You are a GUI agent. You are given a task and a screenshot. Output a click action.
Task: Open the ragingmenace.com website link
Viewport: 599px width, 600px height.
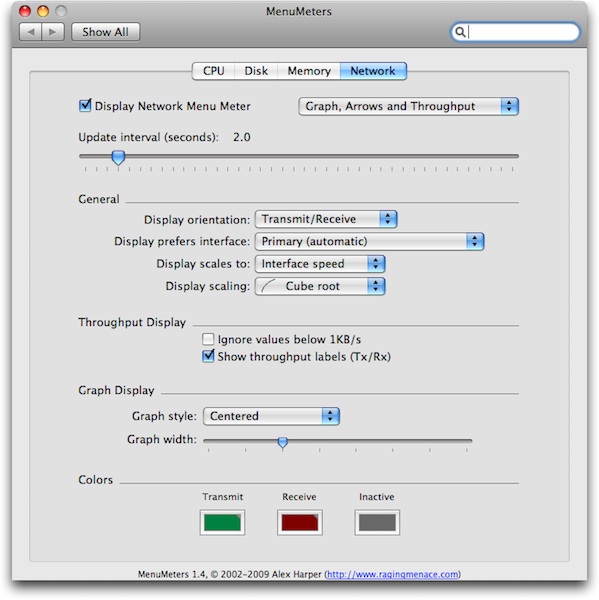[393, 574]
